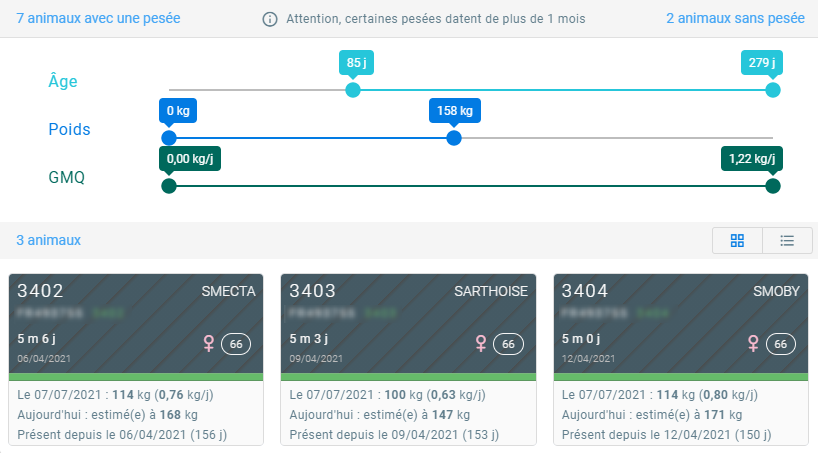Click the Poids minimum handle at 0 kg
The width and height of the screenshot is (818, 453).
tap(169, 138)
